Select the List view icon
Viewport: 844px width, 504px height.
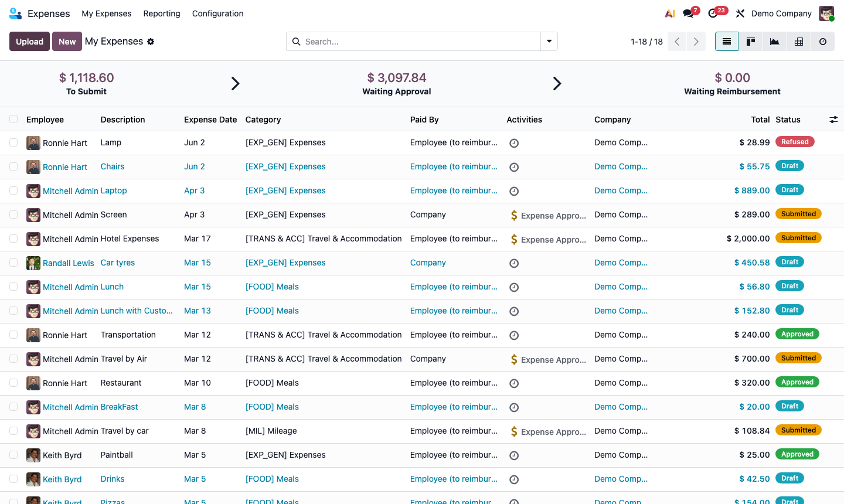pyautogui.click(x=726, y=41)
